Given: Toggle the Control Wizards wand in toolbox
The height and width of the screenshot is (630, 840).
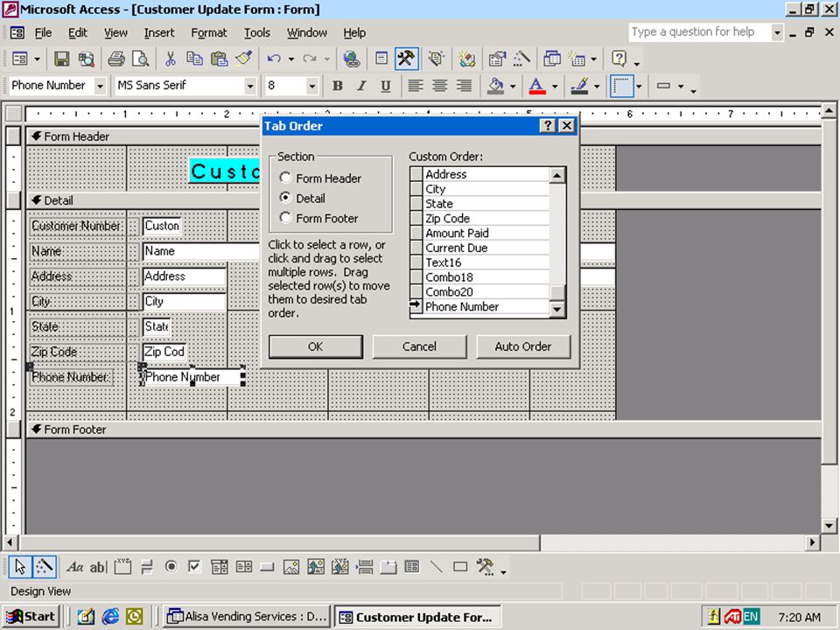Looking at the screenshot, I should point(45,567).
